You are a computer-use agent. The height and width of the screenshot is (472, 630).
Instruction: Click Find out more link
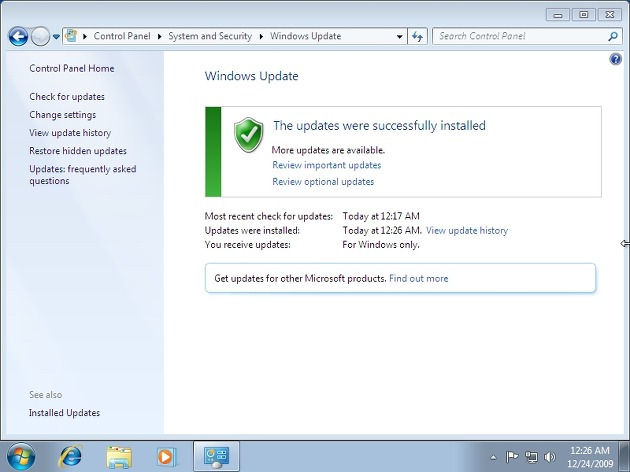click(x=419, y=278)
